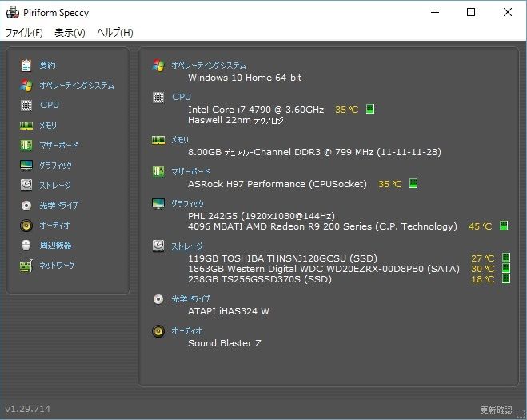527x420 pixels.
Task: Click the 更新確認 update check link
Action: [x=497, y=410]
